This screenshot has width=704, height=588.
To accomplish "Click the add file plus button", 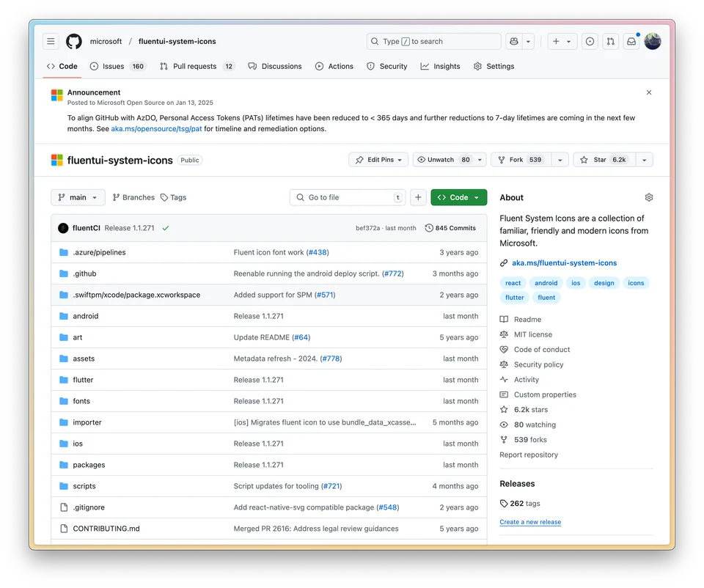I will click(418, 197).
